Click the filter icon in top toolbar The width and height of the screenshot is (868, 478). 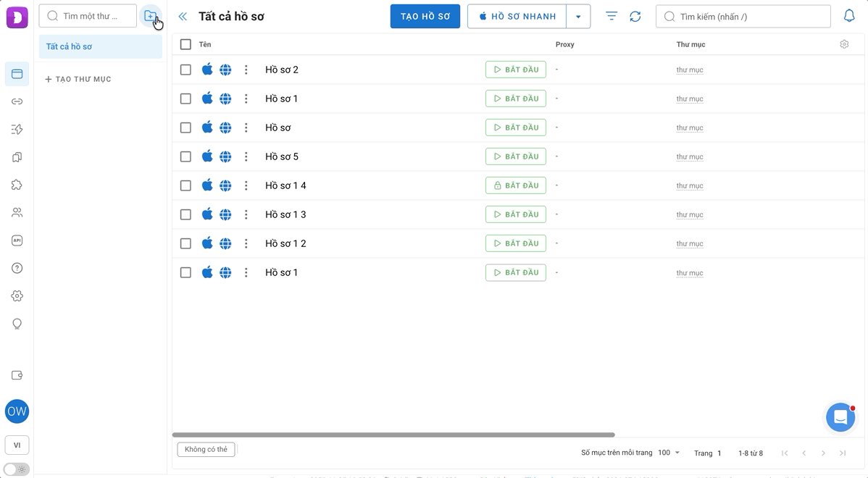611,17
